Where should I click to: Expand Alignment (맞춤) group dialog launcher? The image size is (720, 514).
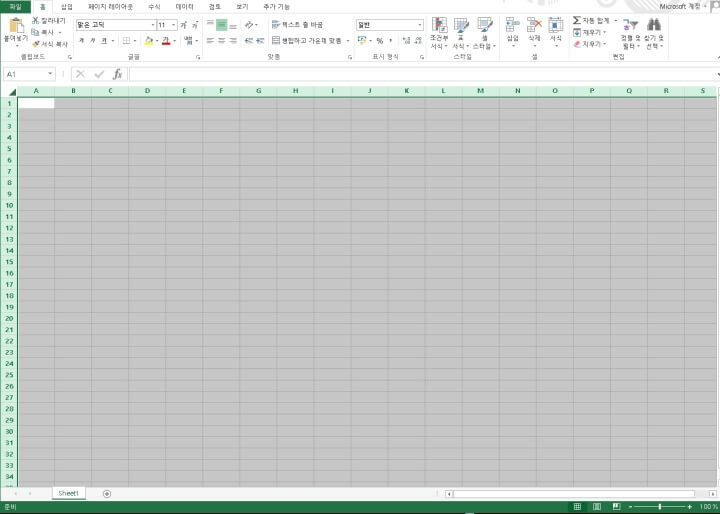coord(350,57)
